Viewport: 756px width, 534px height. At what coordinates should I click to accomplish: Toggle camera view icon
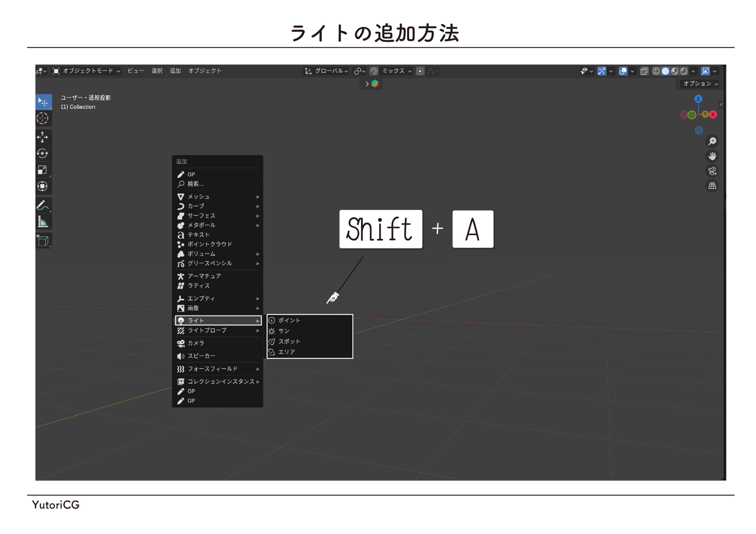click(712, 171)
